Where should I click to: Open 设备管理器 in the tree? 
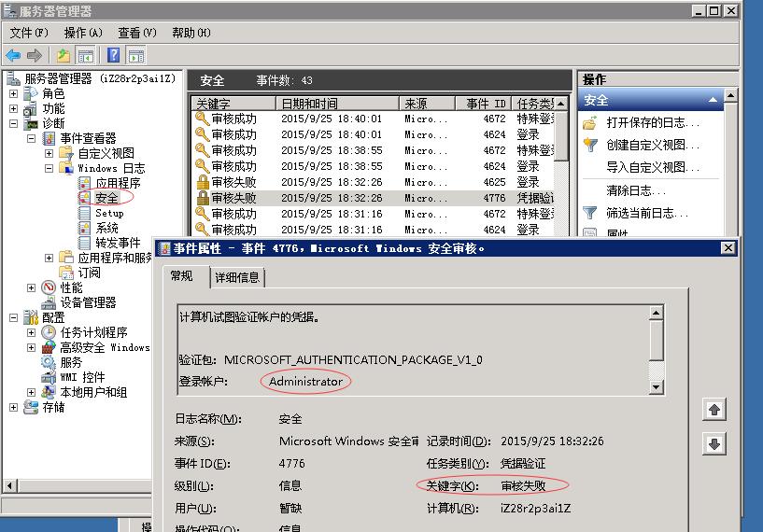88,302
